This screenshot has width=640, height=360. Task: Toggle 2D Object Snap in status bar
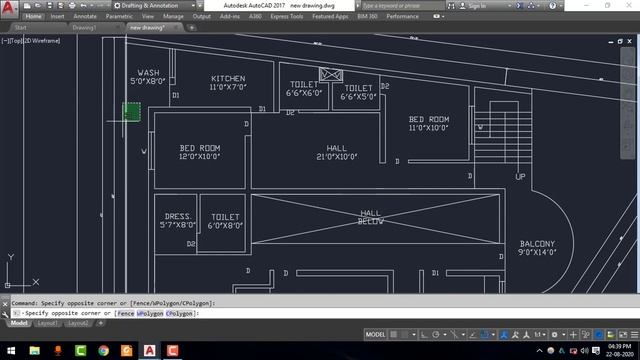(x=484, y=335)
